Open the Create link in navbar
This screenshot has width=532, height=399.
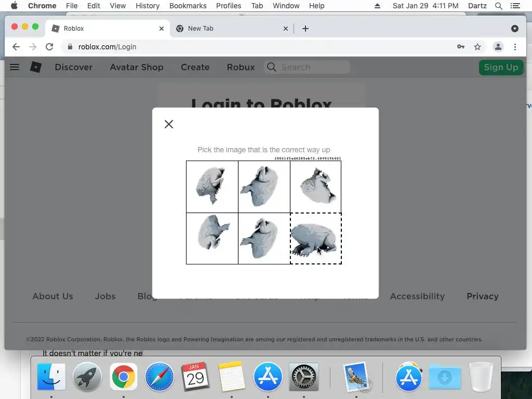(195, 67)
